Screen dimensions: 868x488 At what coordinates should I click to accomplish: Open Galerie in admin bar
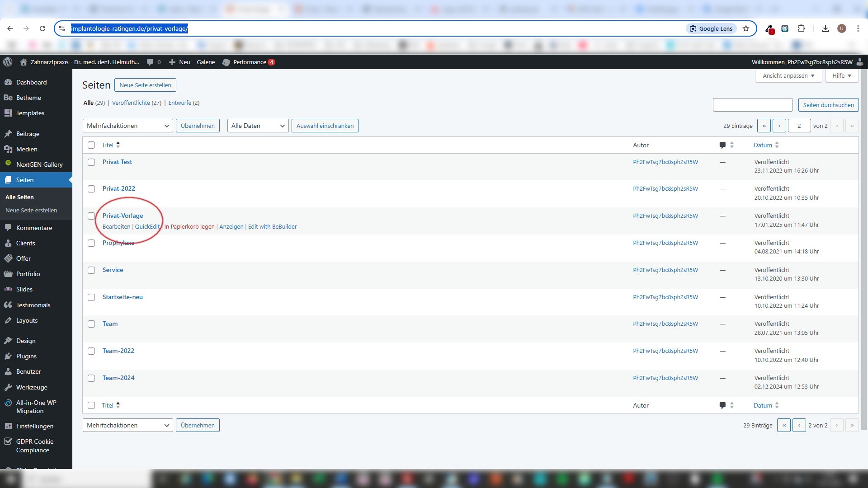click(x=206, y=62)
